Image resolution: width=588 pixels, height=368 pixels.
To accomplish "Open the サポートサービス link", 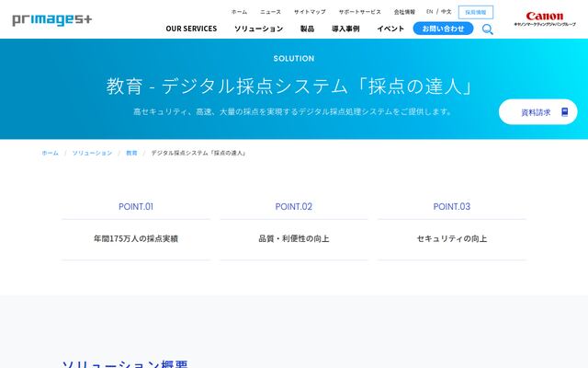I will pyautogui.click(x=359, y=12).
